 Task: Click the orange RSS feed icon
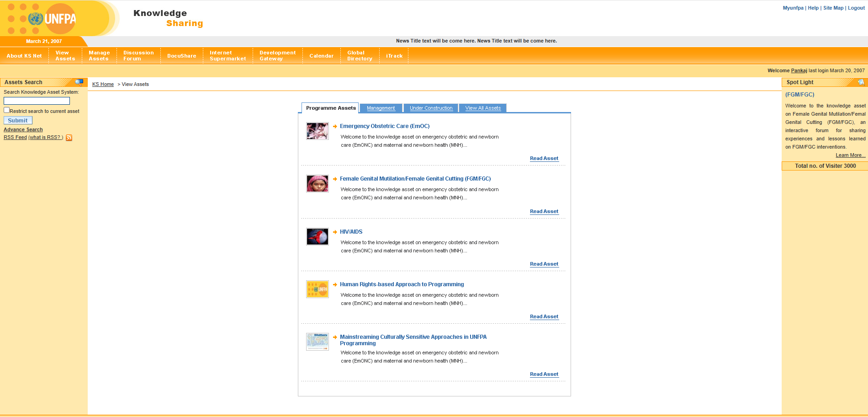pyautogui.click(x=69, y=138)
